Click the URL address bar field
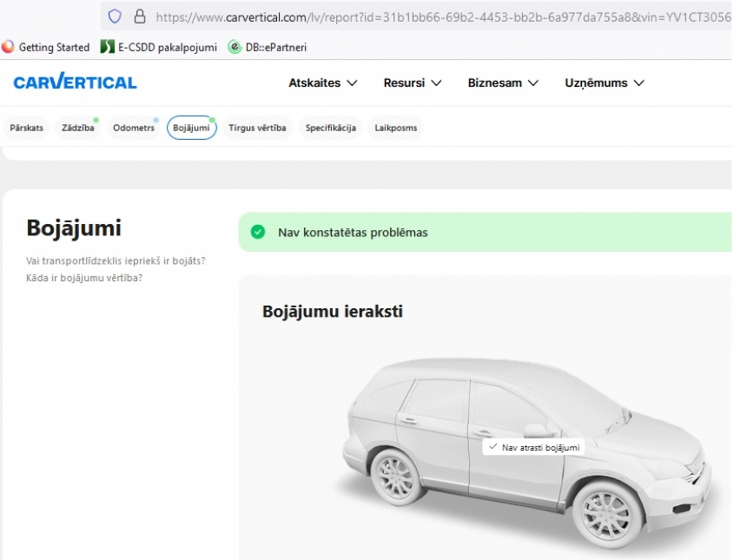 click(443, 17)
